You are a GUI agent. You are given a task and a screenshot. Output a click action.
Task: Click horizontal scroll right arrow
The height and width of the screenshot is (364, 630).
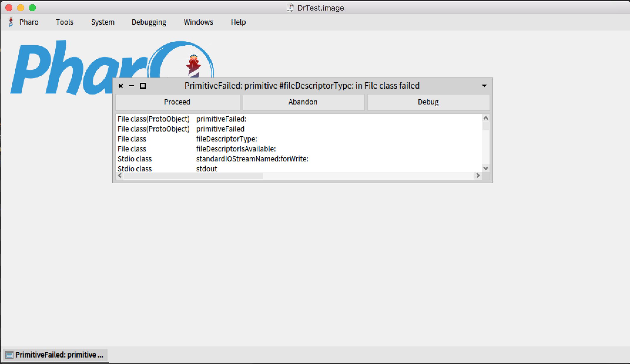[x=478, y=176]
